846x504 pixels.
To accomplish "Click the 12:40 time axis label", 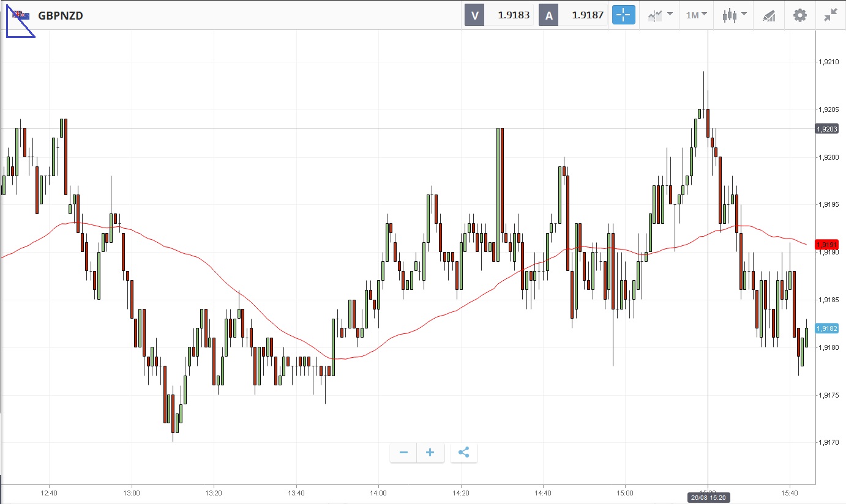I will [x=49, y=493].
